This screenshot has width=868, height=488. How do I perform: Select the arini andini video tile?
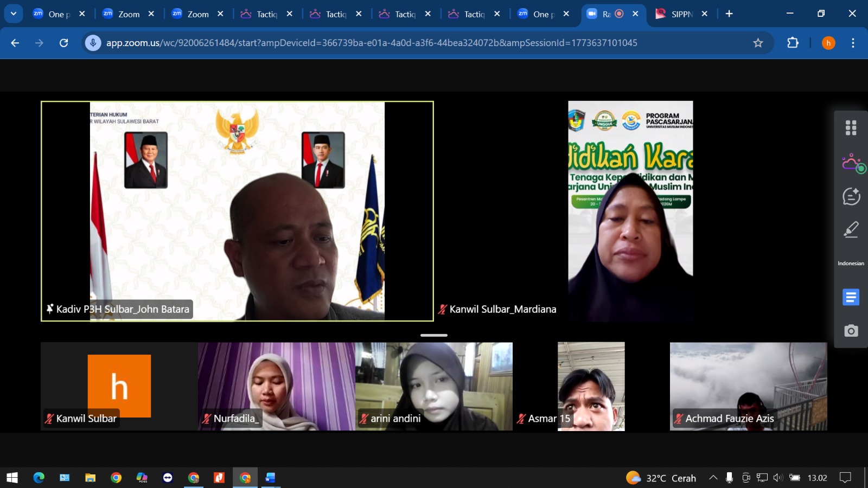(x=433, y=386)
